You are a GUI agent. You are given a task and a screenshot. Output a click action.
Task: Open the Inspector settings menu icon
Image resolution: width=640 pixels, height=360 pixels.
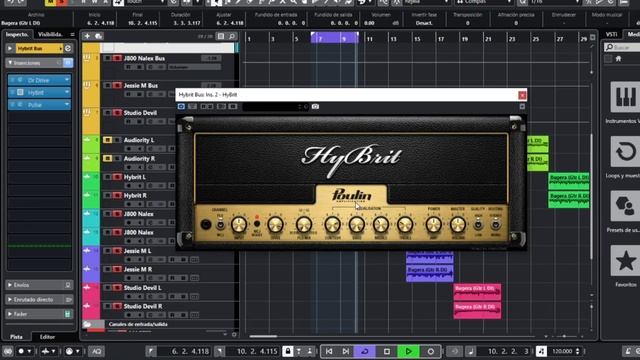tap(72, 34)
